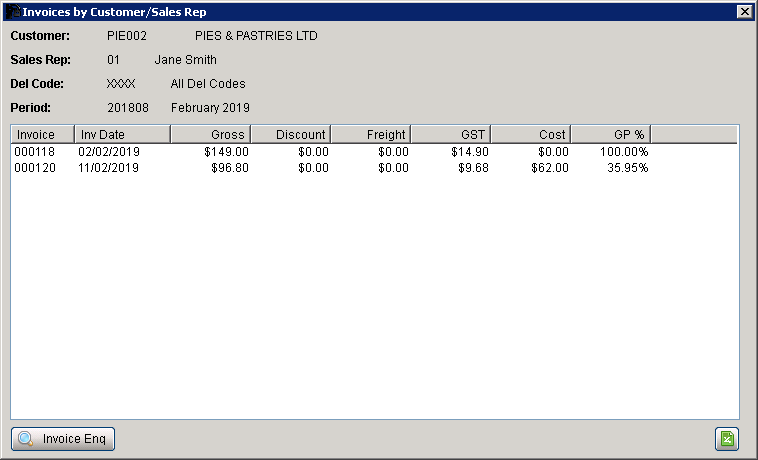Open Invoice Enq for selected invoice

(x=63, y=439)
